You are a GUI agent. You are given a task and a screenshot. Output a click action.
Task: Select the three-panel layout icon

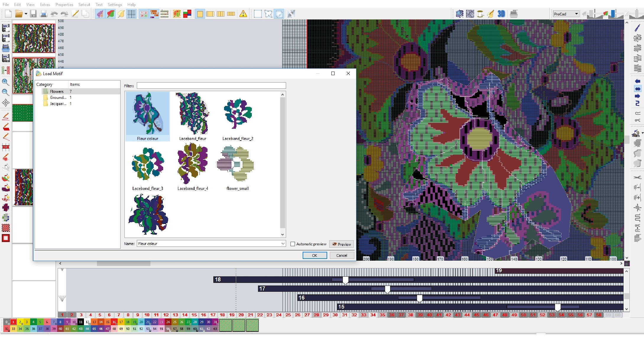coord(220,14)
